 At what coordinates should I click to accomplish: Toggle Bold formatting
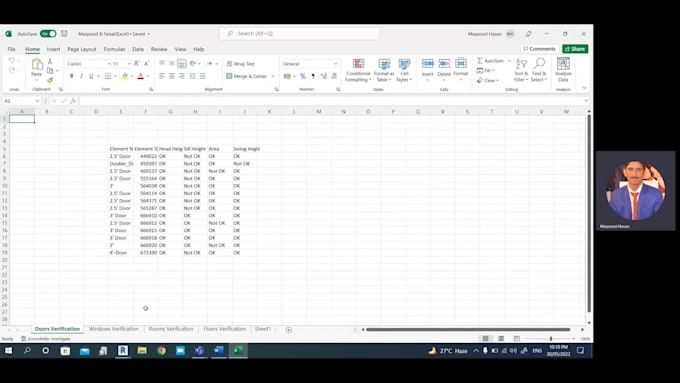72,76
